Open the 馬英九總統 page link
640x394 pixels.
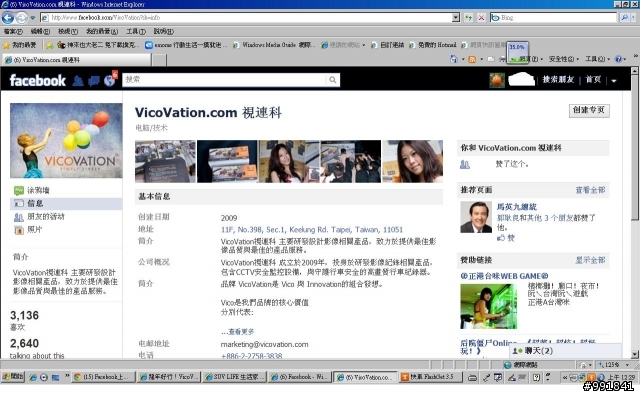[x=516, y=207]
